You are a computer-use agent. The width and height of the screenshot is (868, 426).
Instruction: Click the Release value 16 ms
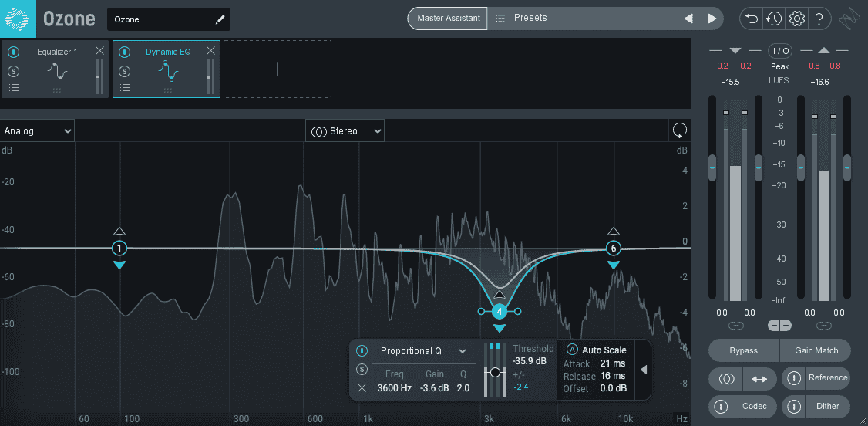(x=613, y=376)
